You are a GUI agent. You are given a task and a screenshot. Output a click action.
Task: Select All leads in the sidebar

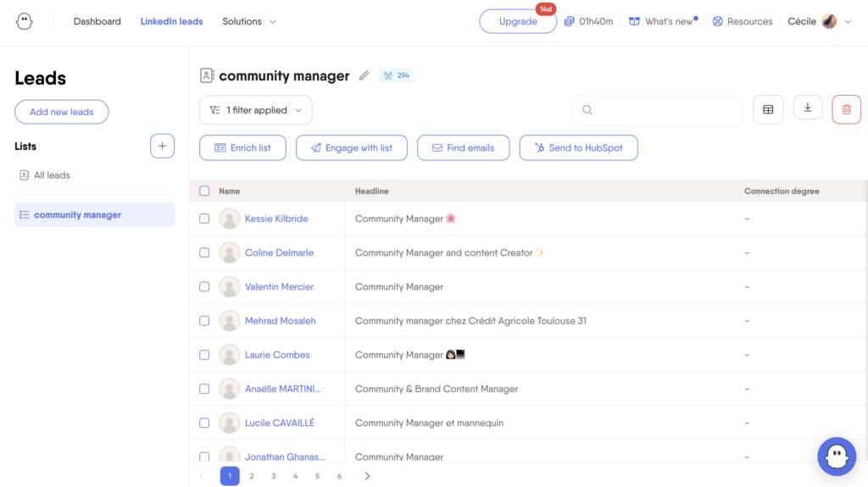[52, 175]
